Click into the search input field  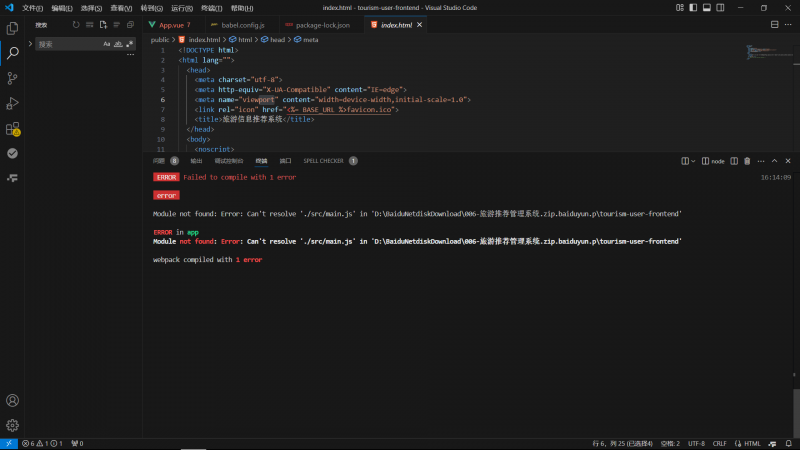point(69,44)
